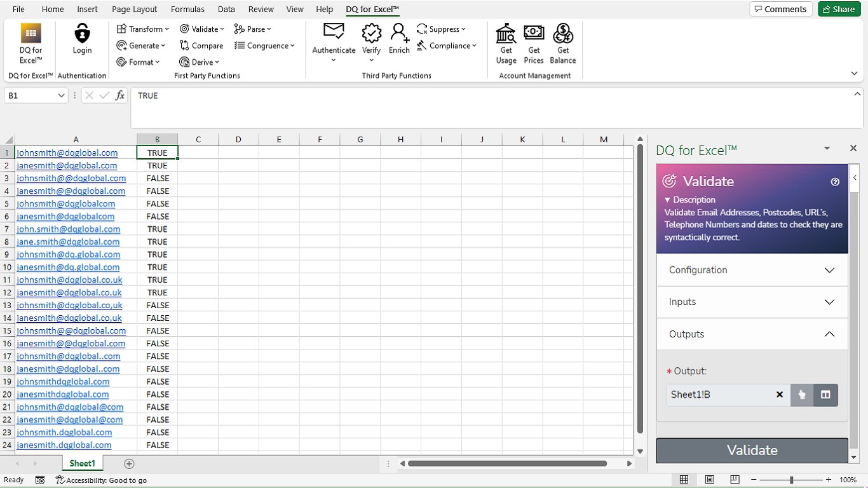868x488 pixels.
Task: Open the Format dropdown
Action: click(138, 62)
